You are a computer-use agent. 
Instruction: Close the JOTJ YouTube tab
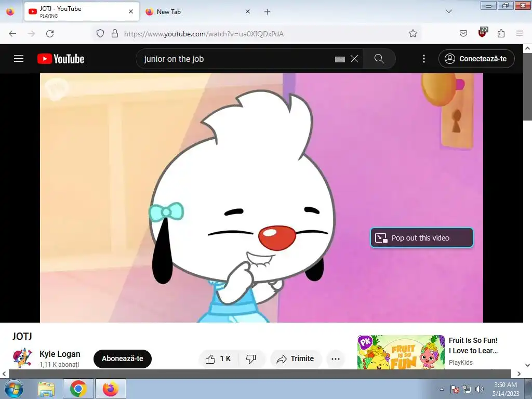131,11
